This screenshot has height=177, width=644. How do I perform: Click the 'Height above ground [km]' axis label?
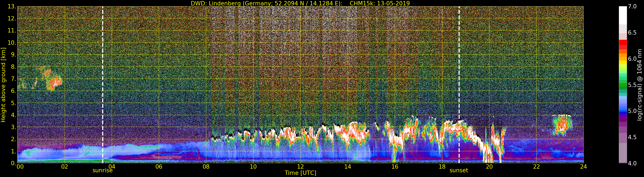tap(3, 85)
